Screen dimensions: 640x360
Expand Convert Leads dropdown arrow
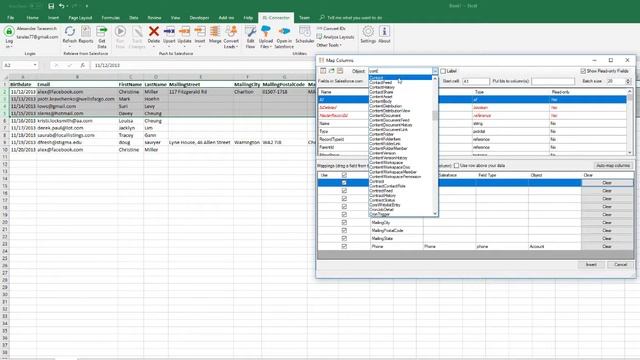(237, 47)
